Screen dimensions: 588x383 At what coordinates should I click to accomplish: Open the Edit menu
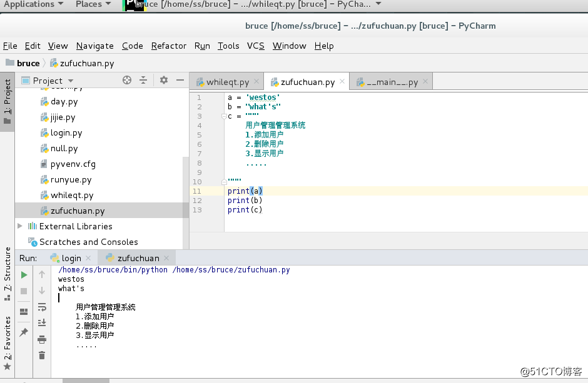tap(33, 46)
